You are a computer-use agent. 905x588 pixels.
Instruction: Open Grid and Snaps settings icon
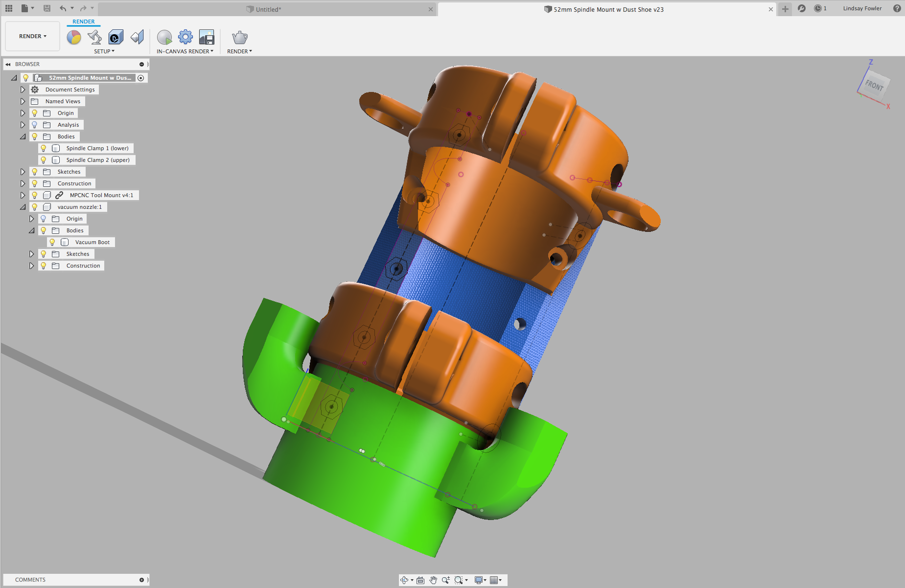pyautogui.click(x=494, y=580)
